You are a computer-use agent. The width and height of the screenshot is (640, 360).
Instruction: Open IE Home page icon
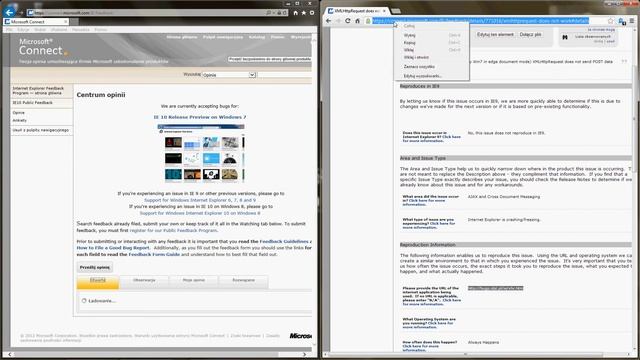coord(295,13)
